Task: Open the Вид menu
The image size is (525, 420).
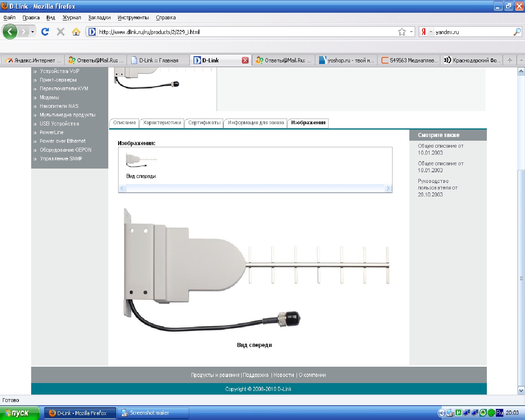Action: [x=50, y=18]
